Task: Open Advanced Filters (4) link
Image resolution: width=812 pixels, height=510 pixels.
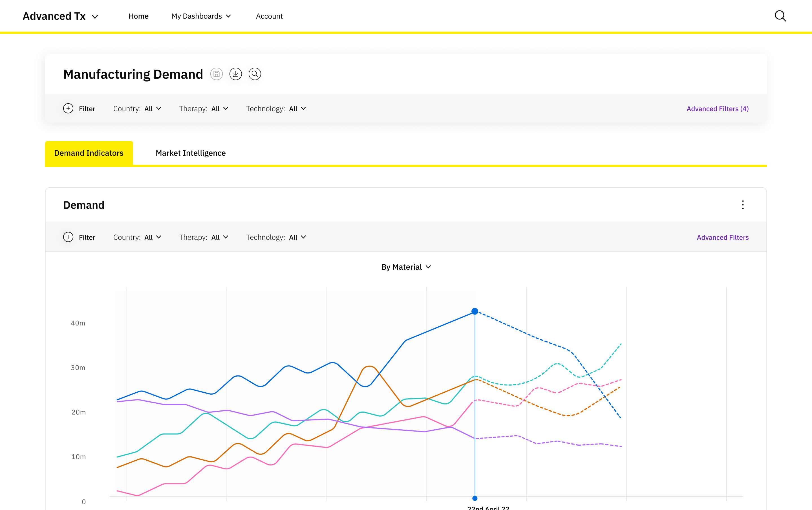Action: click(717, 109)
